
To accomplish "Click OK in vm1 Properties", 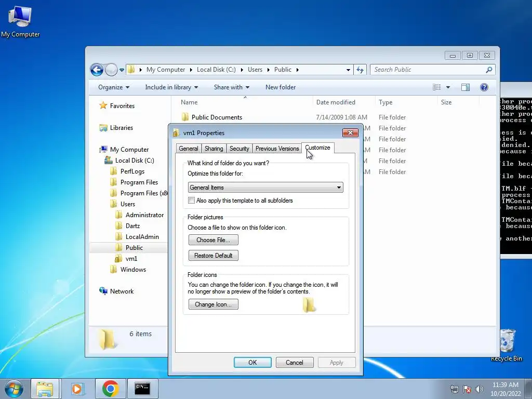I will [x=253, y=362].
